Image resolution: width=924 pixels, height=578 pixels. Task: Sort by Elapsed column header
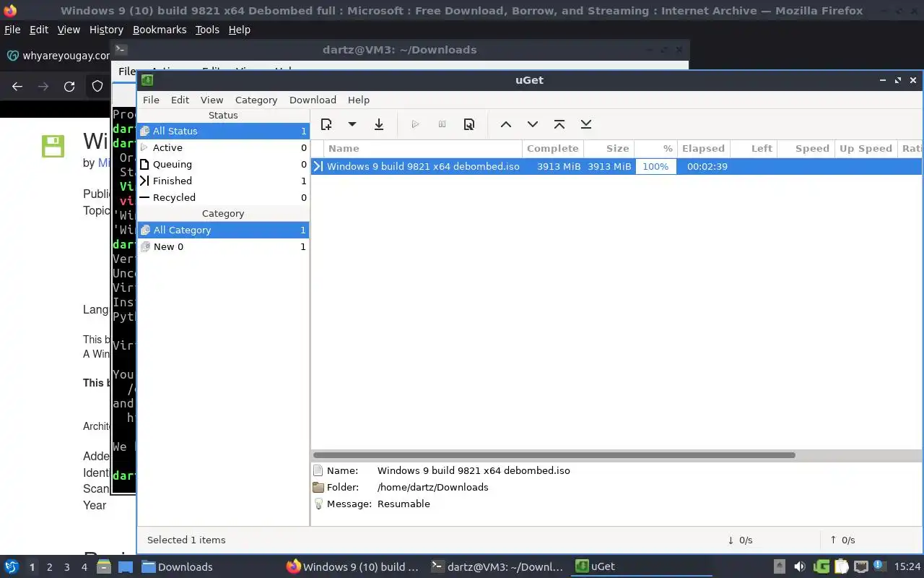703,148
